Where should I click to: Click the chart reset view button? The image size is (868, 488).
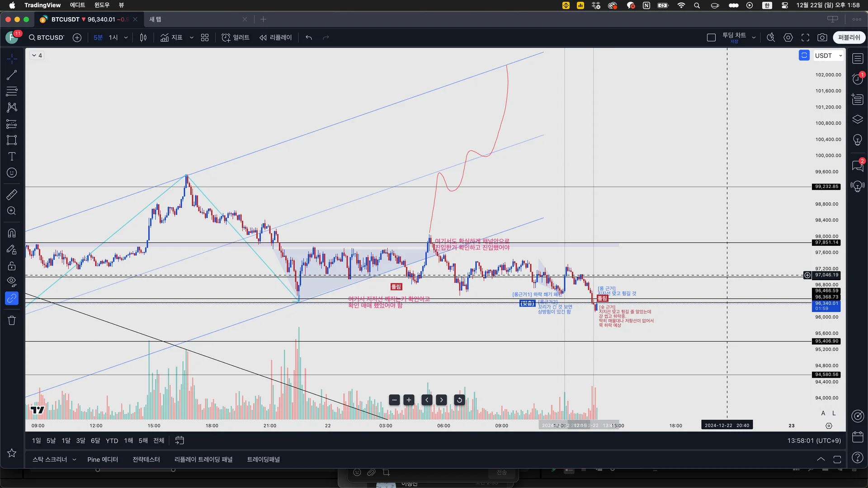pos(459,400)
